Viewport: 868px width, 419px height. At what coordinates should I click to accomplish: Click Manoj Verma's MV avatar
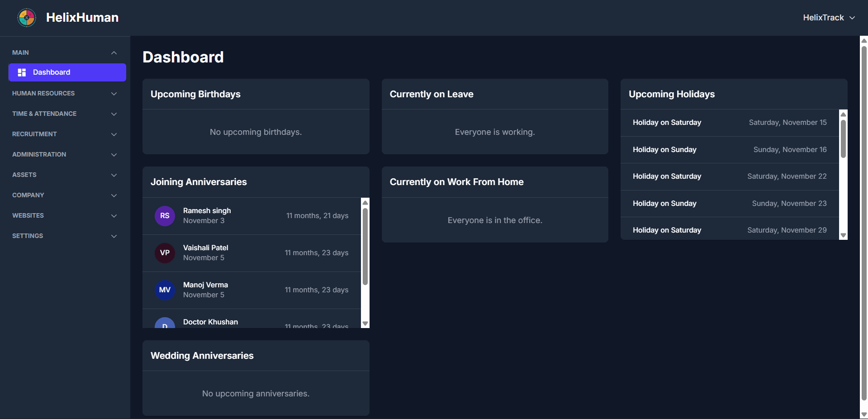pyautogui.click(x=165, y=290)
